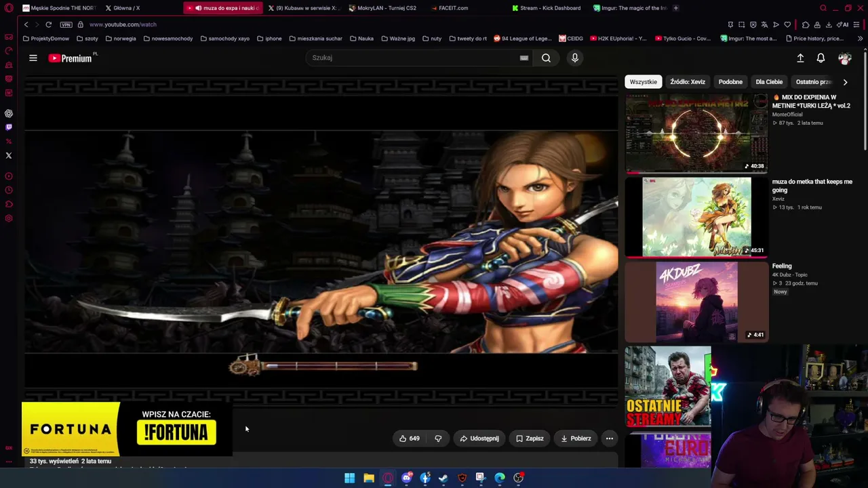
Task: Click the YouTube create/upload icon
Action: [800, 58]
